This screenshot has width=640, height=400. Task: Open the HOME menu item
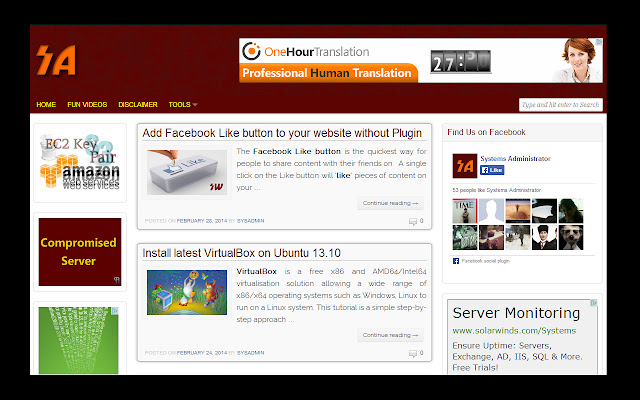[46, 104]
